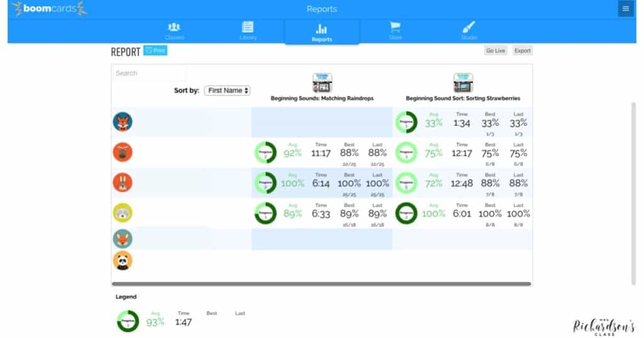Click the 6:01 time value
Screen dimensions: 644x338
[462, 214]
